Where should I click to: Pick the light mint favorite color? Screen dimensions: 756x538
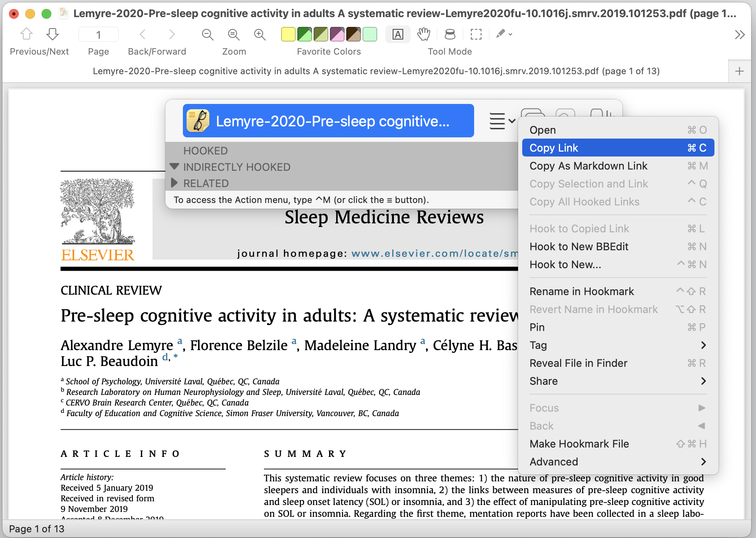click(370, 34)
